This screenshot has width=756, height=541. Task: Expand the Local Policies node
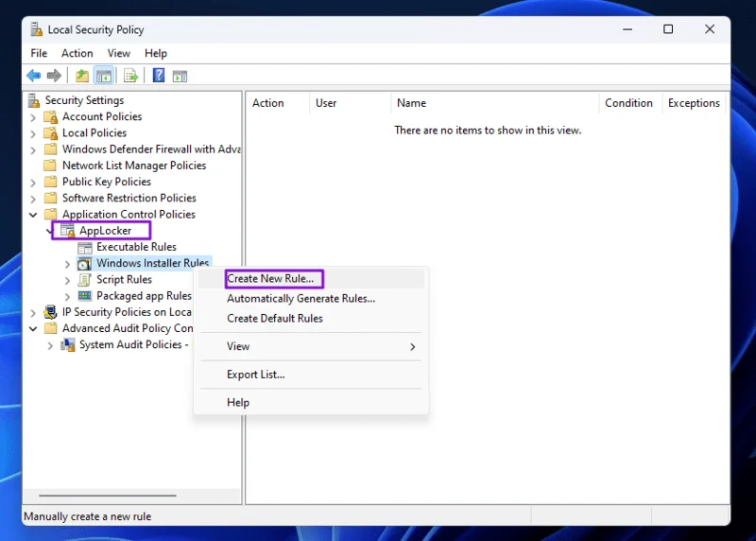(33, 133)
